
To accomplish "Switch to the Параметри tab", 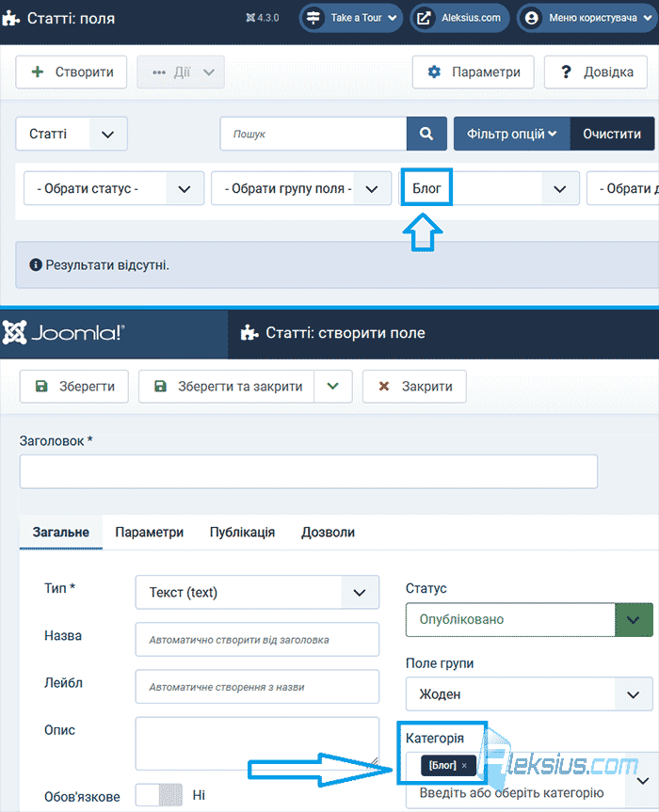I will tap(149, 533).
